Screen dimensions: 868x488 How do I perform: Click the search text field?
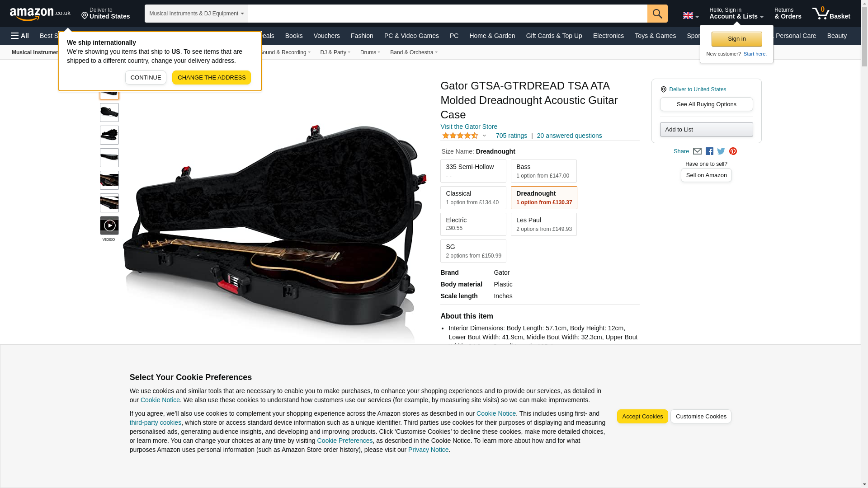tap(448, 14)
